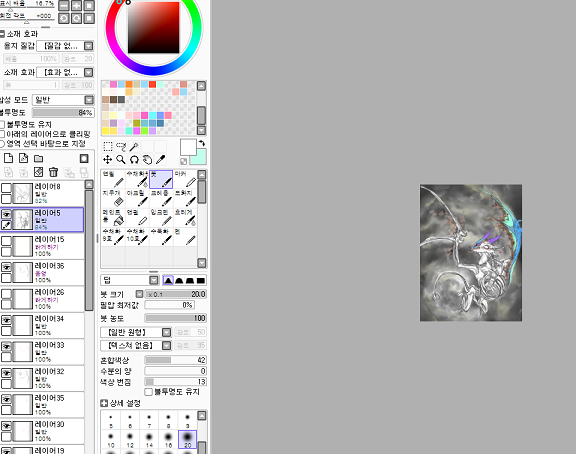576x454 pixels.
Task: Create a new normal layer
Action: point(8,158)
